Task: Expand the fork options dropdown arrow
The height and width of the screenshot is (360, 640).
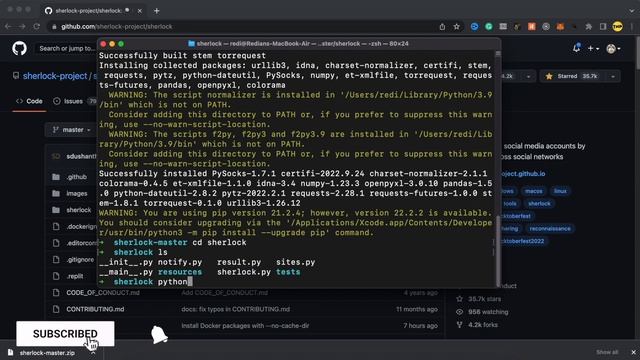Action: [528, 76]
